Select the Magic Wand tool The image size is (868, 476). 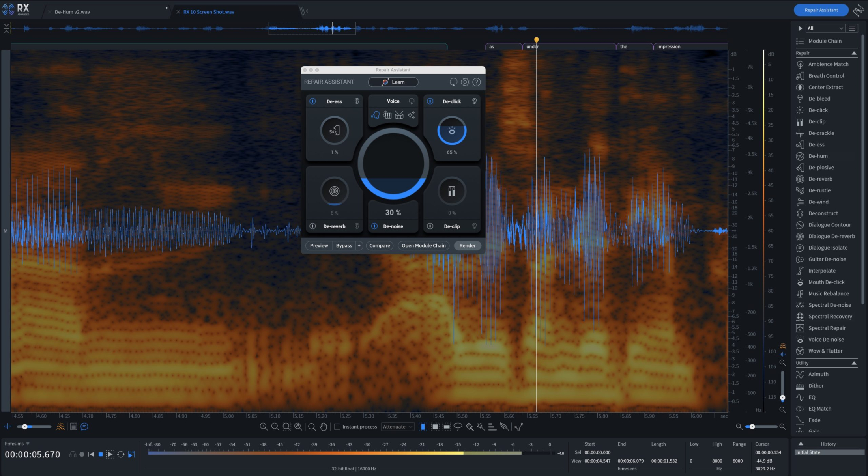[481, 427]
